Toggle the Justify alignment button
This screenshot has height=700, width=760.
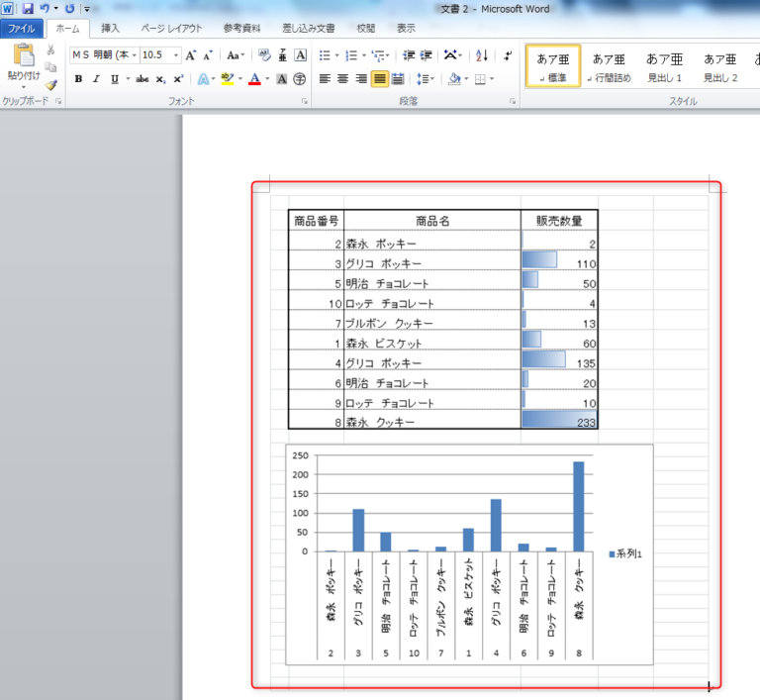coord(379,79)
